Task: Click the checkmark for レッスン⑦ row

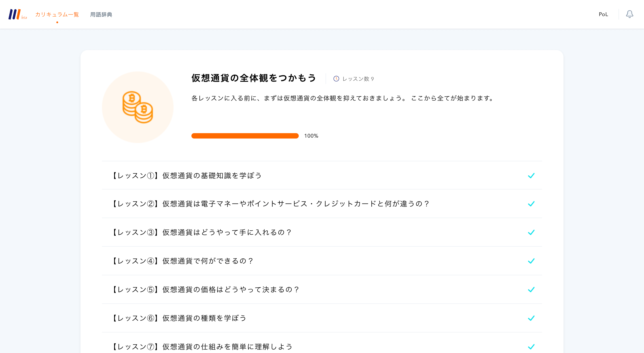Action: [531, 347]
